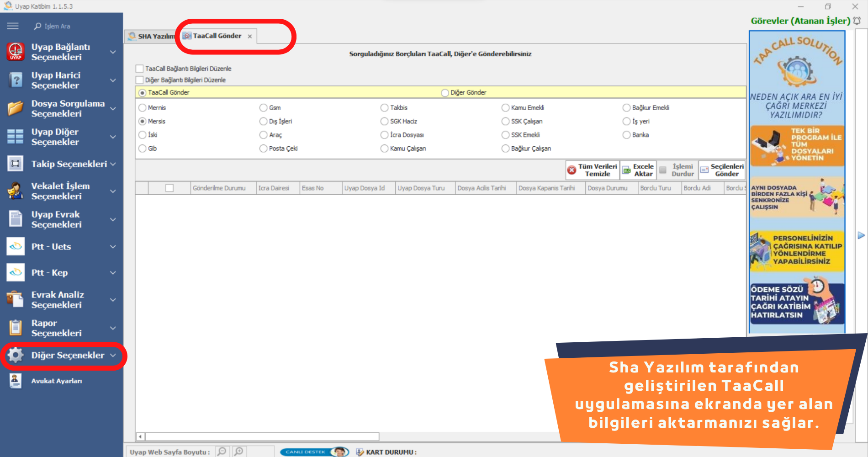Expand Vekalet İşlem Seçenekleri chevron

point(113,191)
